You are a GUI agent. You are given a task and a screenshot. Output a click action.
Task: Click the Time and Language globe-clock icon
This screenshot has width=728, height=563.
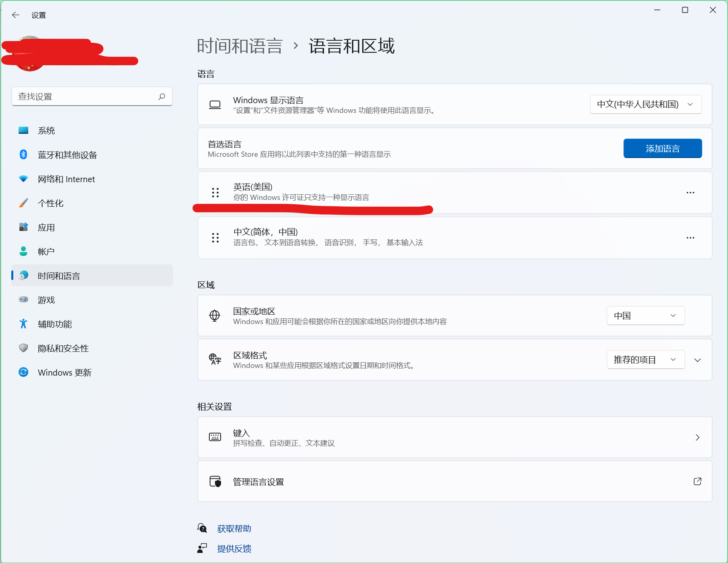click(23, 275)
